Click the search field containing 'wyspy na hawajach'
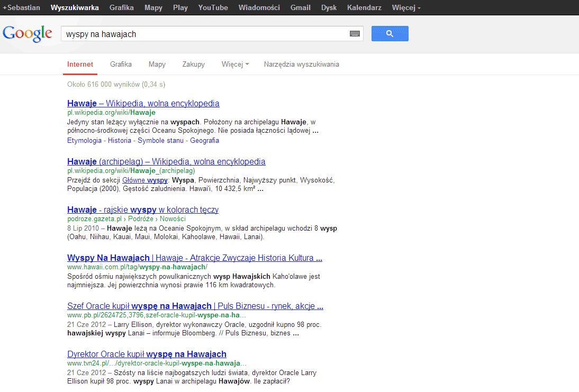 [x=204, y=34]
